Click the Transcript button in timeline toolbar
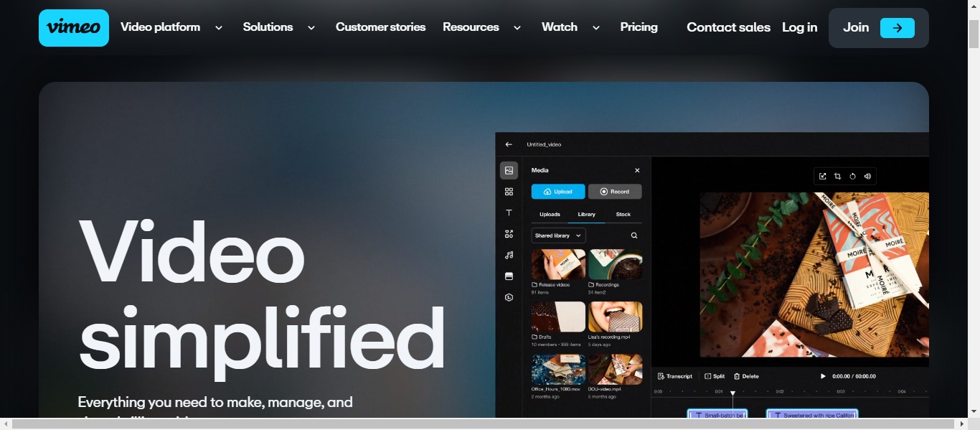This screenshot has width=980, height=430. (675, 376)
